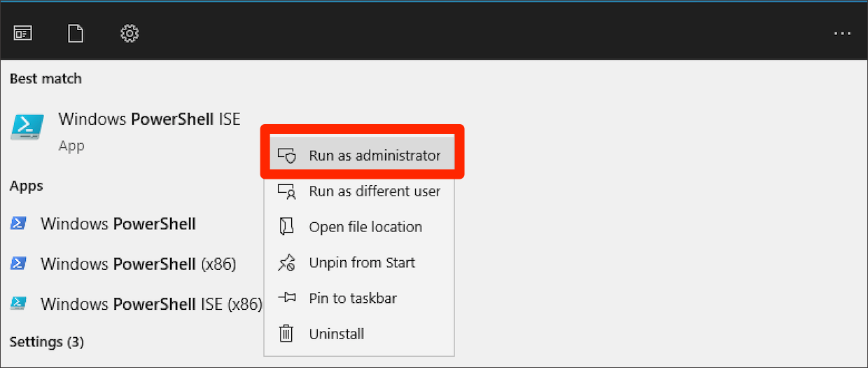Expand the Settings (3) results group

(47, 342)
